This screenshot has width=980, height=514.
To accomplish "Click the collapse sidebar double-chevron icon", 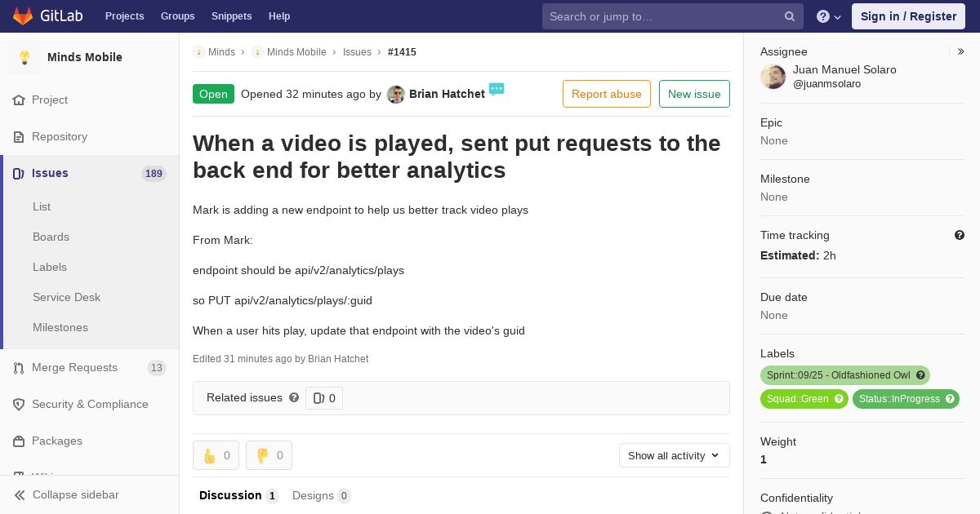I will (x=20, y=494).
